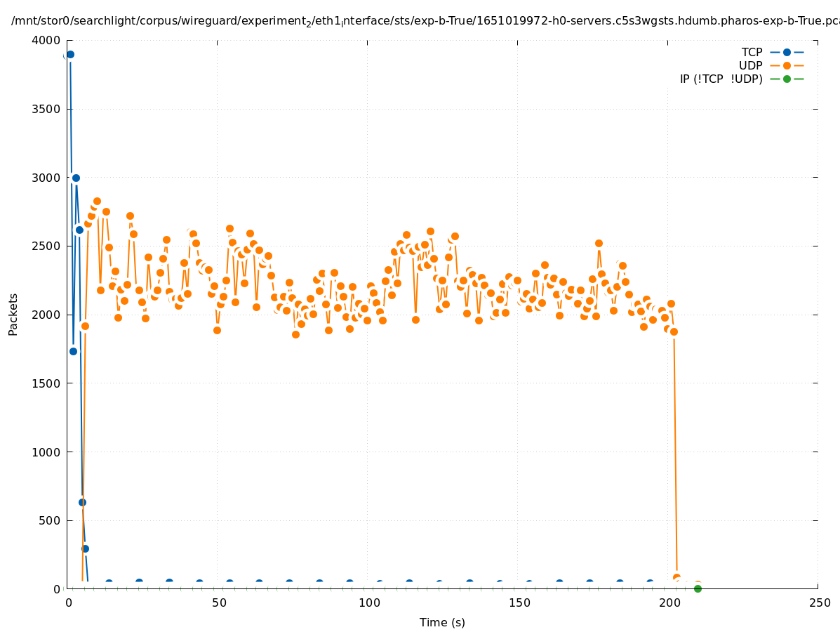Click the Time (s) x-axis label

[442, 622]
